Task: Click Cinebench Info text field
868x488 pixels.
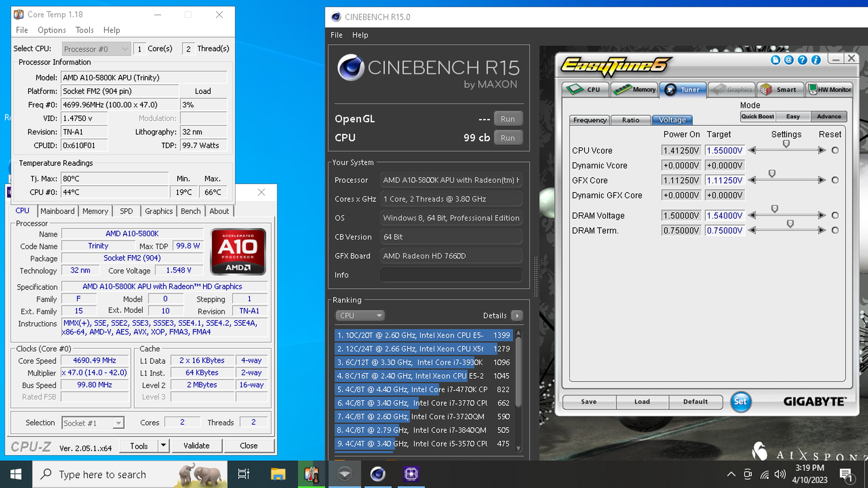Action: 451,275
